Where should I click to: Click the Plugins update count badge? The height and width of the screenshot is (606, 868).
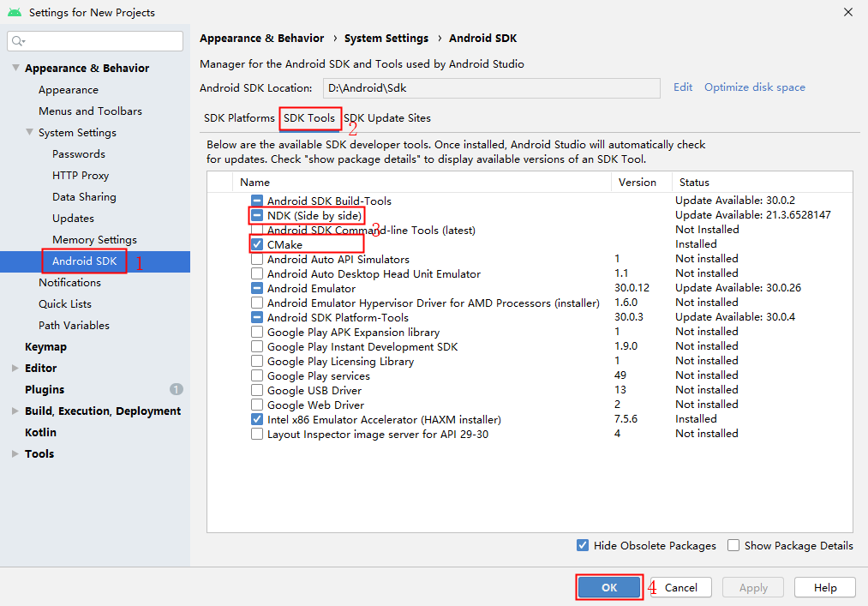176,389
